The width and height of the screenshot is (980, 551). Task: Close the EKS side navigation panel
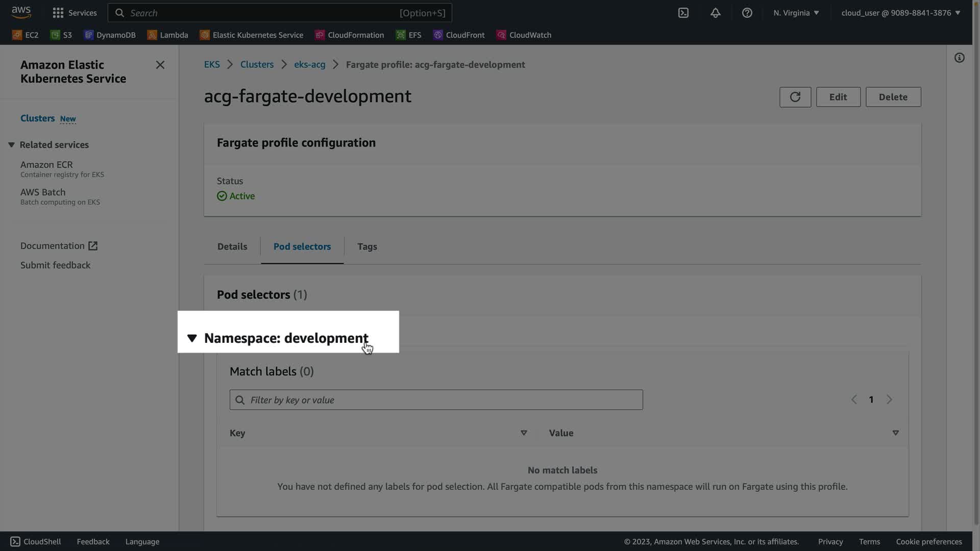(x=160, y=65)
